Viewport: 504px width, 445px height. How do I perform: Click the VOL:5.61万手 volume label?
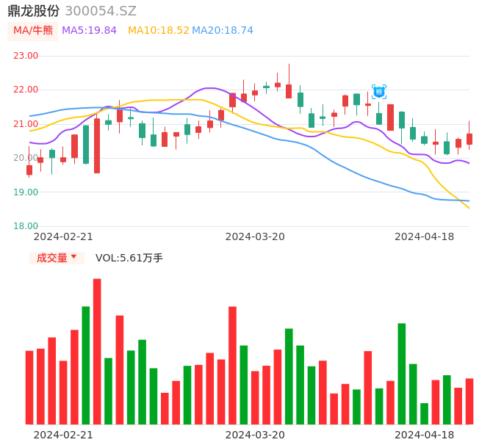[129, 258]
